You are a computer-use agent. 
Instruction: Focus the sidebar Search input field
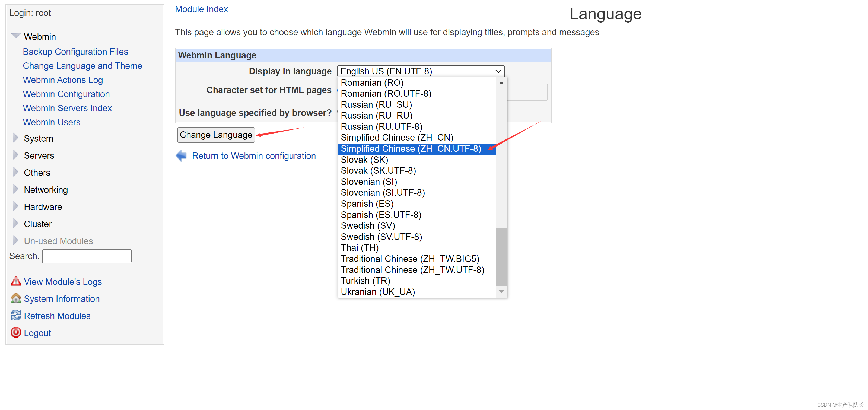87,256
